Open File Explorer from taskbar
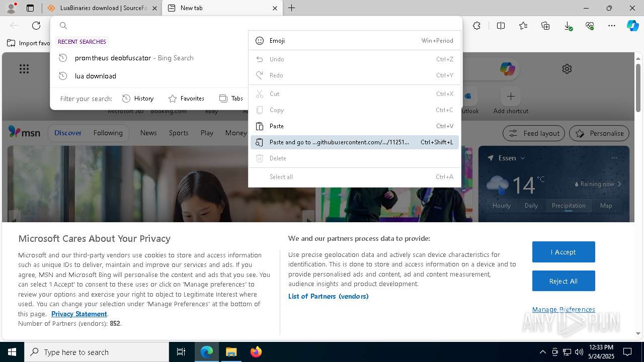The width and height of the screenshot is (644, 362). pos(231,352)
